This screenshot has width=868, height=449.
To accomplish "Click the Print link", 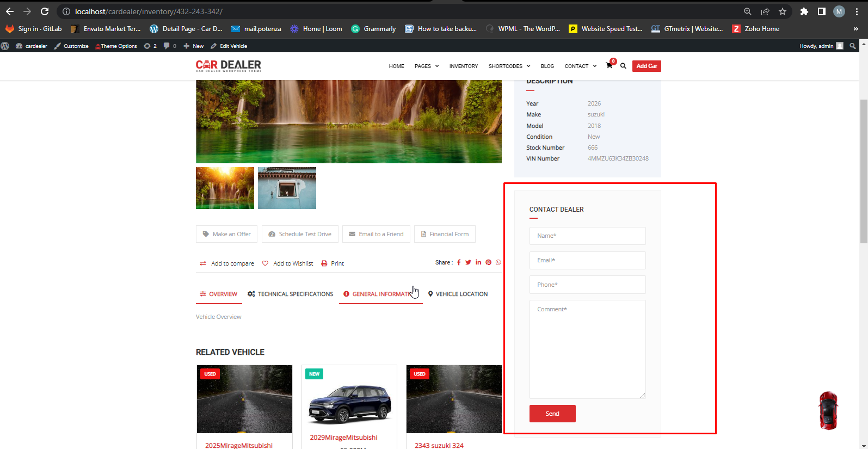I will click(x=333, y=263).
